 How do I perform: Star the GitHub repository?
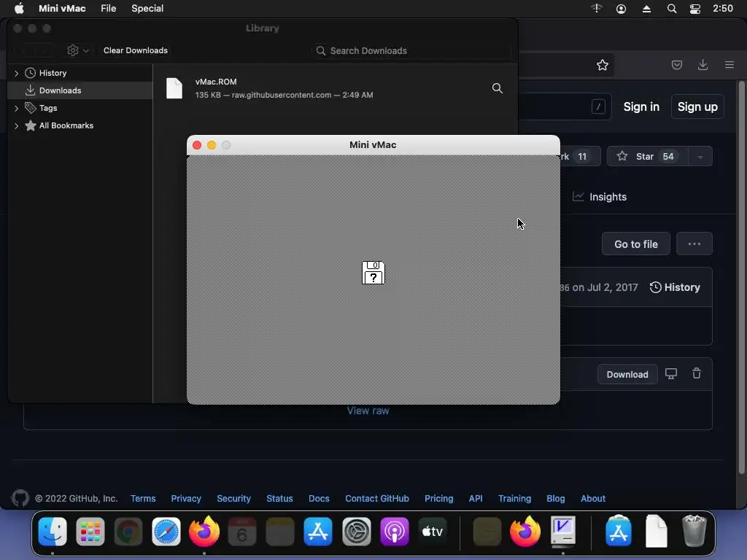[647, 156]
